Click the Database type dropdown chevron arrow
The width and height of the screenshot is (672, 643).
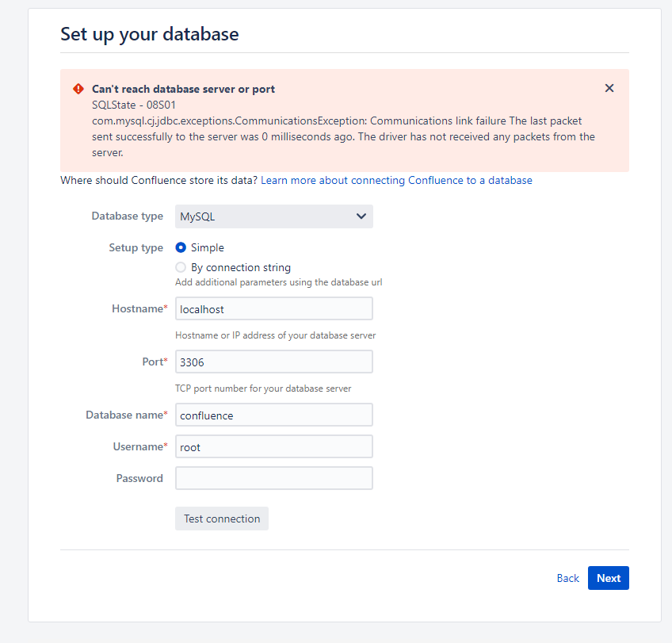pyautogui.click(x=361, y=216)
